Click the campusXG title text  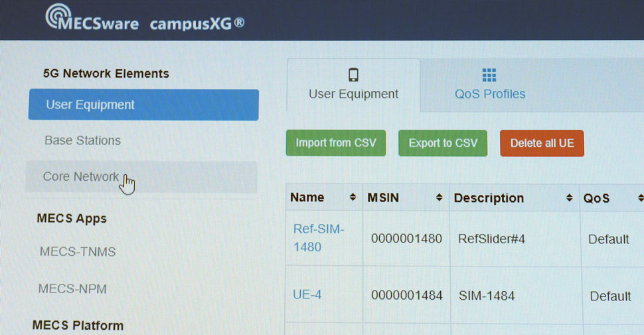point(197,23)
